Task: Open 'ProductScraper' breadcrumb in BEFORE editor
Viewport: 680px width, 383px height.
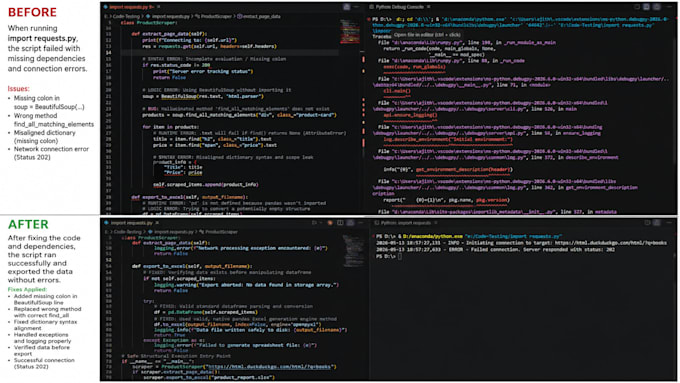Action: [216, 16]
